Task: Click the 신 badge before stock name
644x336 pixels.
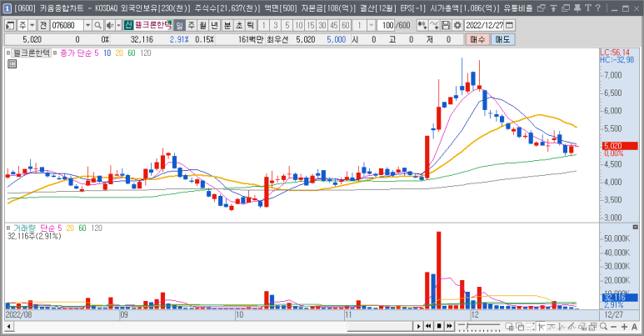Action: [x=128, y=26]
